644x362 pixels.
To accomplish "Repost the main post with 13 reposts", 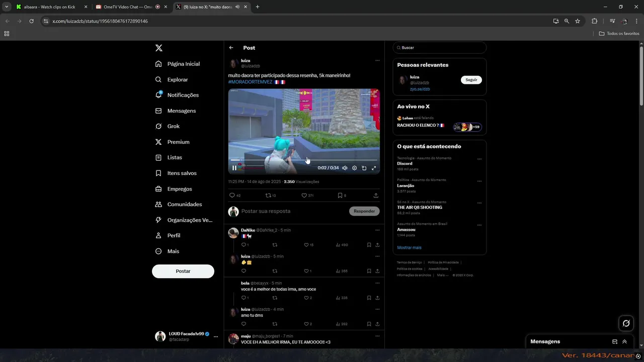I will [271, 195].
